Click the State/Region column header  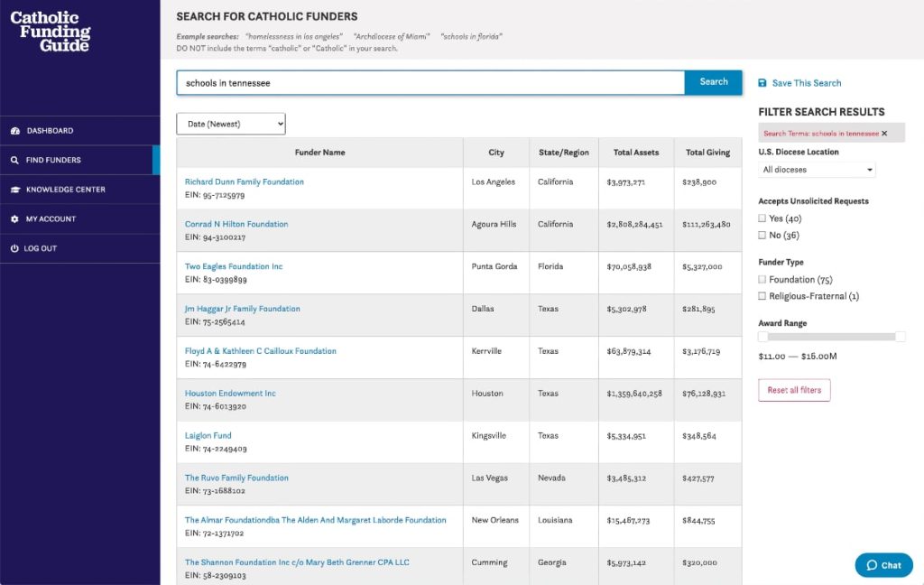563,153
